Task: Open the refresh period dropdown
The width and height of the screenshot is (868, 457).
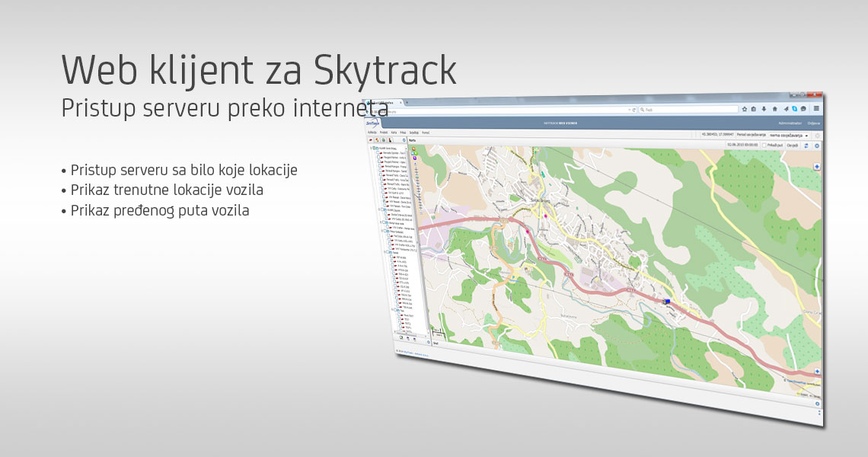Action: [x=789, y=135]
